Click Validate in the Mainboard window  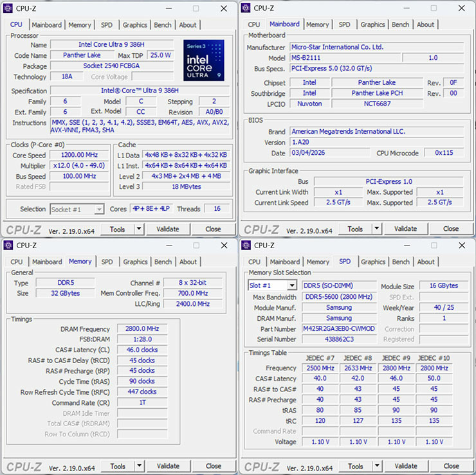pyautogui.click(x=406, y=228)
